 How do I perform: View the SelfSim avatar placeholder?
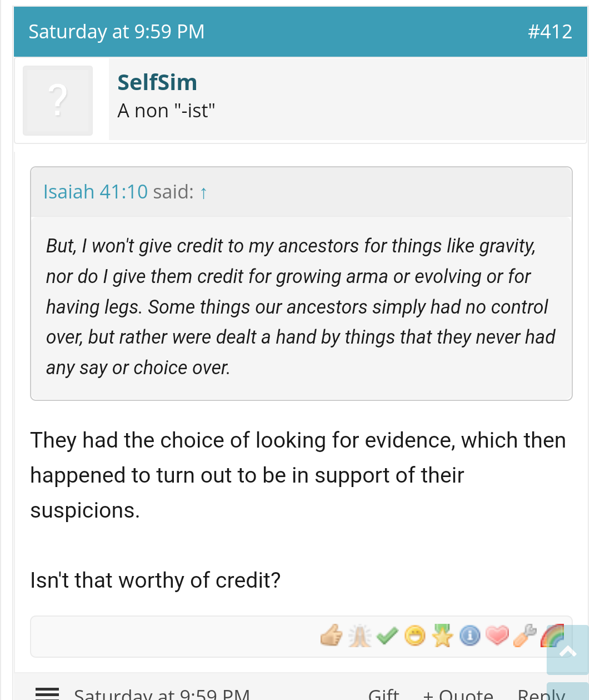pyautogui.click(x=58, y=100)
